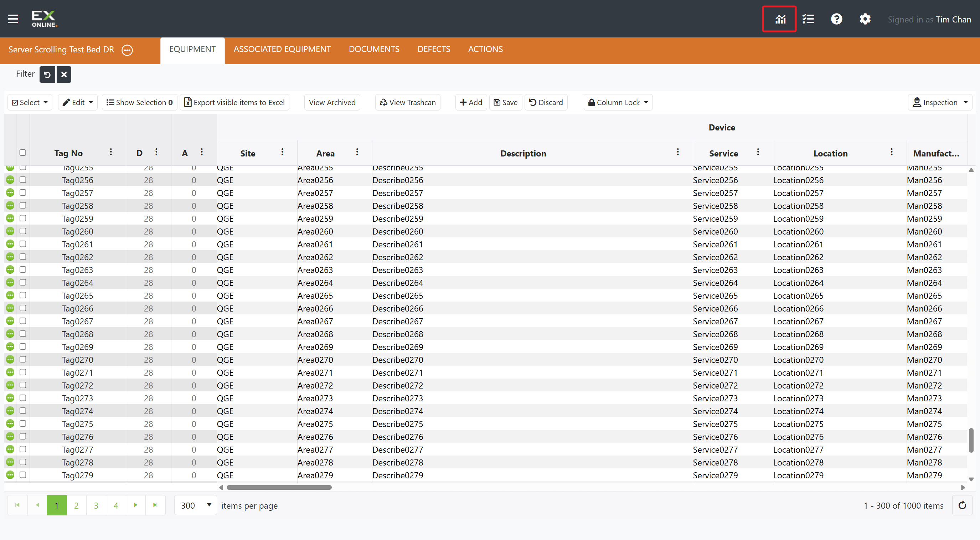Image resolution: width=980 pixels, height=540 pixels.
Task: Check the row checkbox for Tag0279
Action: [23, 474]
